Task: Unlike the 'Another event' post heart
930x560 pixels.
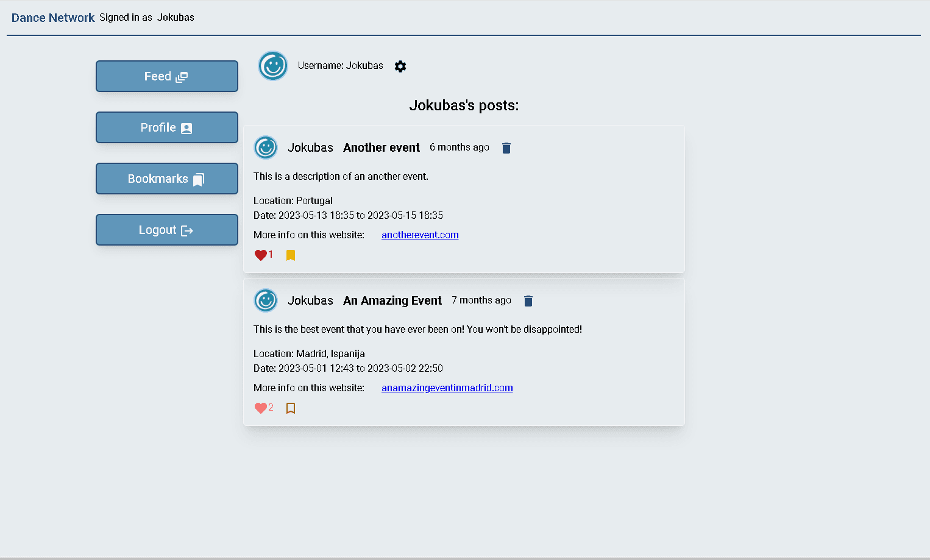Action: pos(260,255)
